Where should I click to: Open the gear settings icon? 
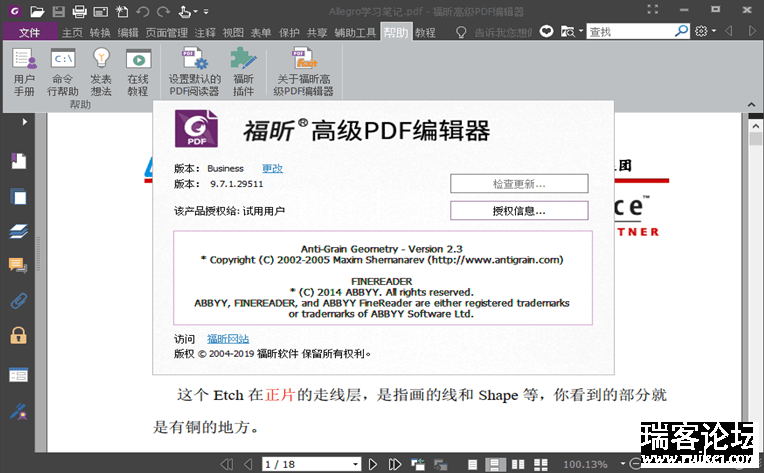(701, 31)
